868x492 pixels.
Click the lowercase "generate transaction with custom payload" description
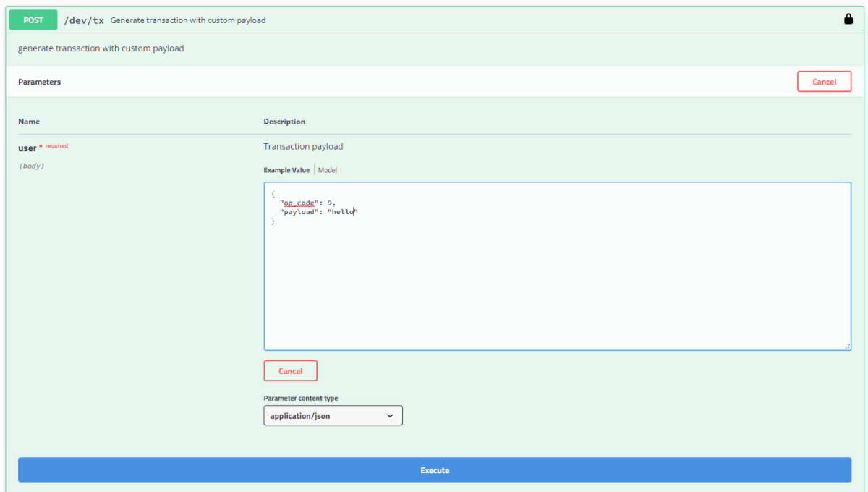(101, 48)
